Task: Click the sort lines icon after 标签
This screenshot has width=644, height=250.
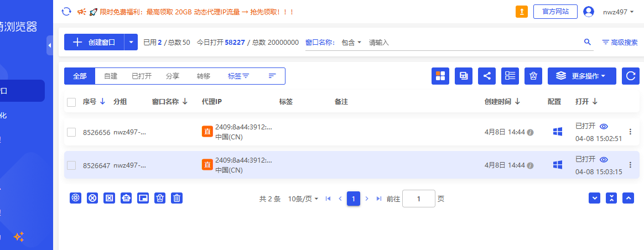Action: [272, 76]
